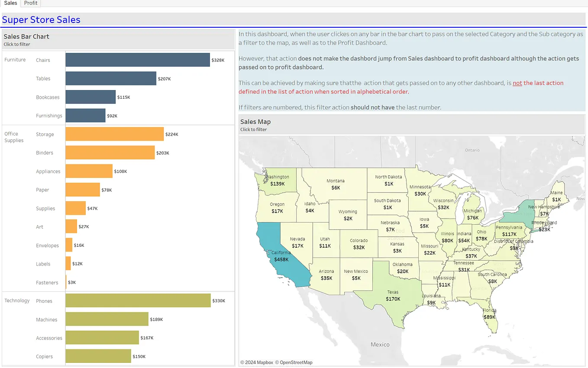The image size is (588, 368).
Task: Click Colorado on the sales map
Action: click(359, 244)
